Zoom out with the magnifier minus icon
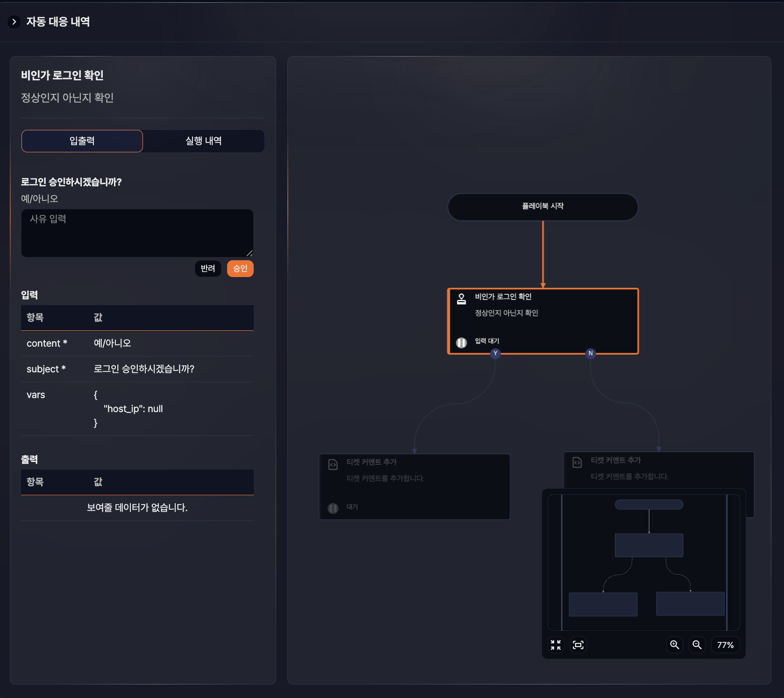Viewport: 784px width, 698px height. [697, 645]
